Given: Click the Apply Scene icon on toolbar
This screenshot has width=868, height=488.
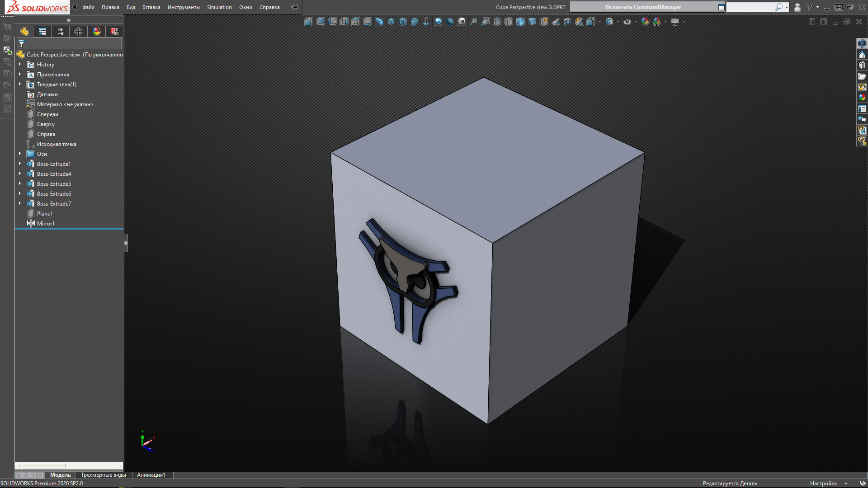Looking at the screenshot, I should pos(657,22).
